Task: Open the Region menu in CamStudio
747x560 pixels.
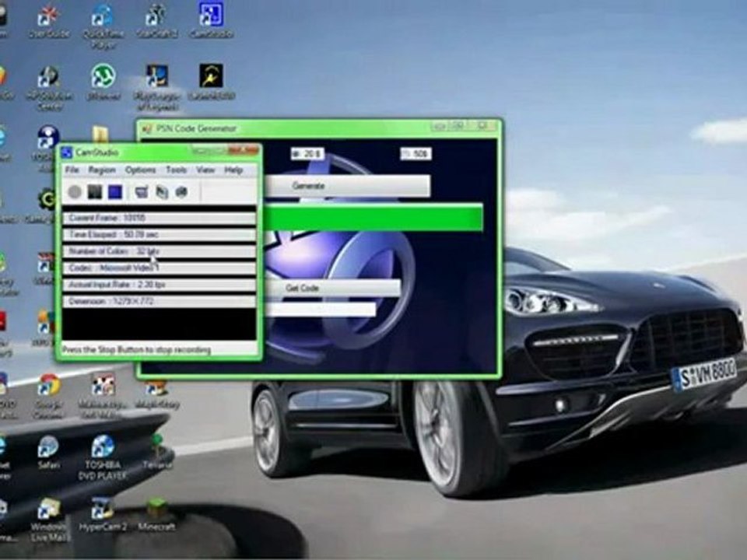Action: pyautogui.click(x=101, y=170)
